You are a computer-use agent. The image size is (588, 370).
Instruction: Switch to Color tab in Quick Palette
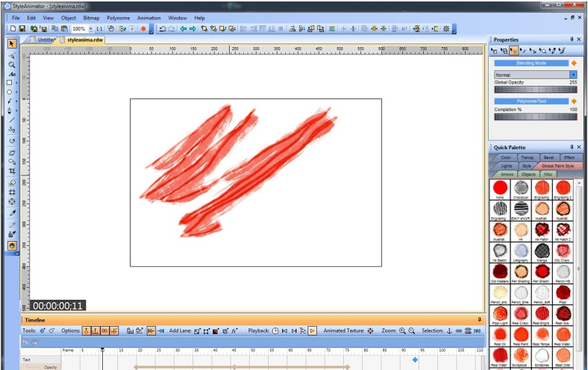(506, 157)
